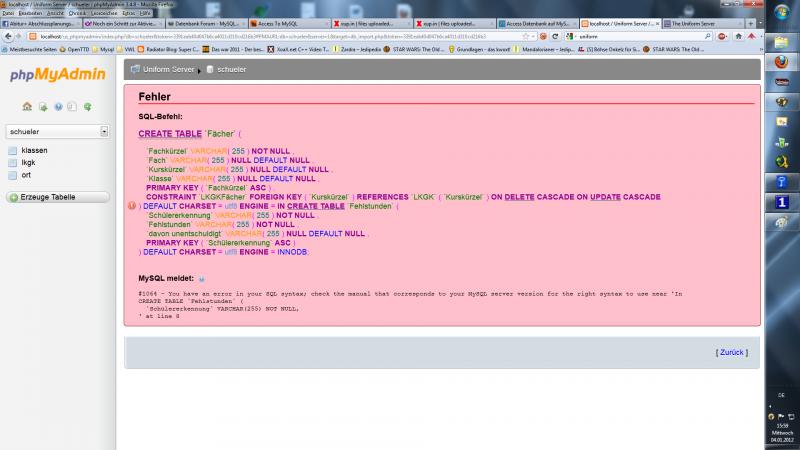Select the klassen table in the sidebar
Viewport: 800px width, 450px height.
(x=34, y=150)
